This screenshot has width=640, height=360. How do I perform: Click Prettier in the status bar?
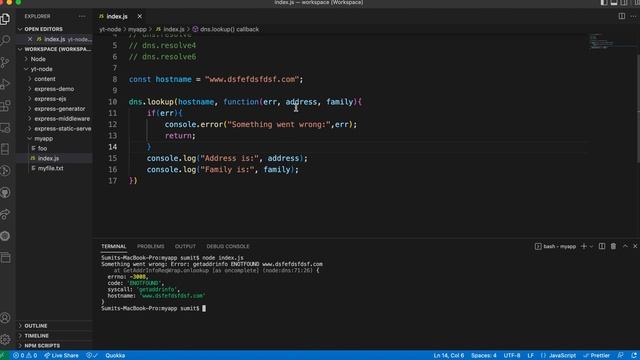[x=596, y=356]
